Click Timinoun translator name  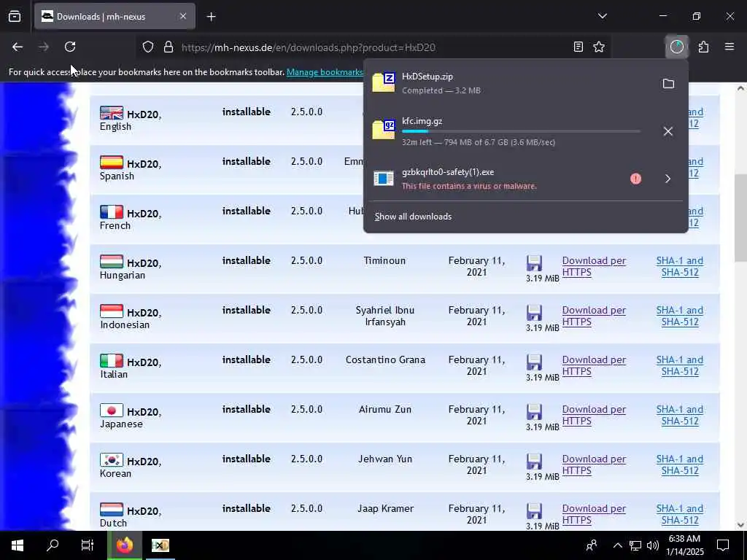point(385,260)
